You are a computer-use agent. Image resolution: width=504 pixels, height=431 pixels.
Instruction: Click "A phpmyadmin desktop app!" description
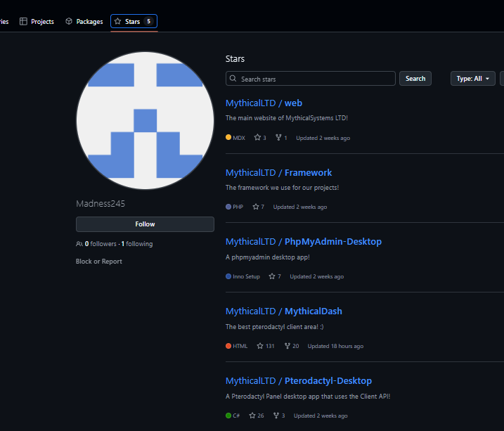tap(268, 257)
